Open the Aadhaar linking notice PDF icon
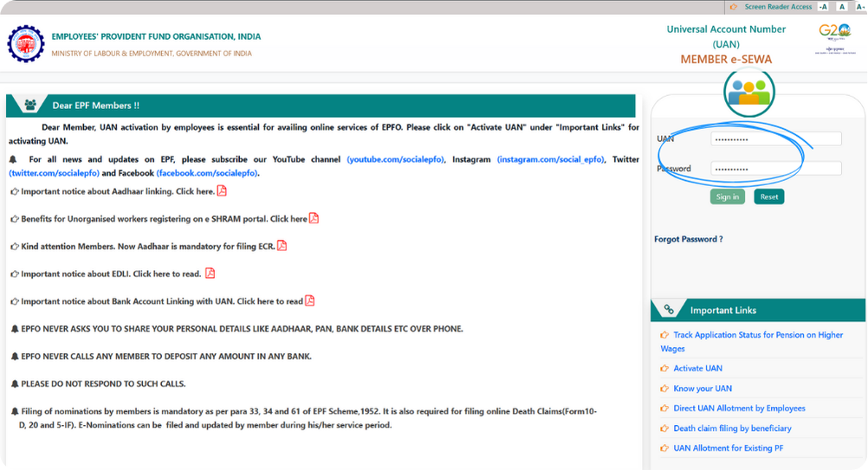 tap(222, 191)
